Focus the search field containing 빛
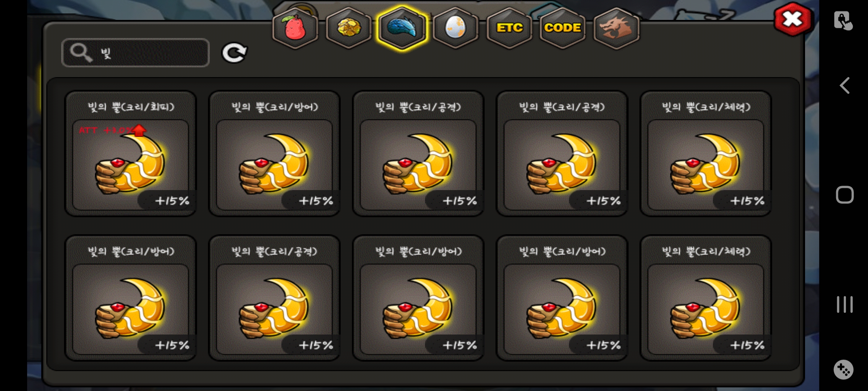Image resolution: width=868 pixels, height=391 pixels. click(x=136, y=53)
